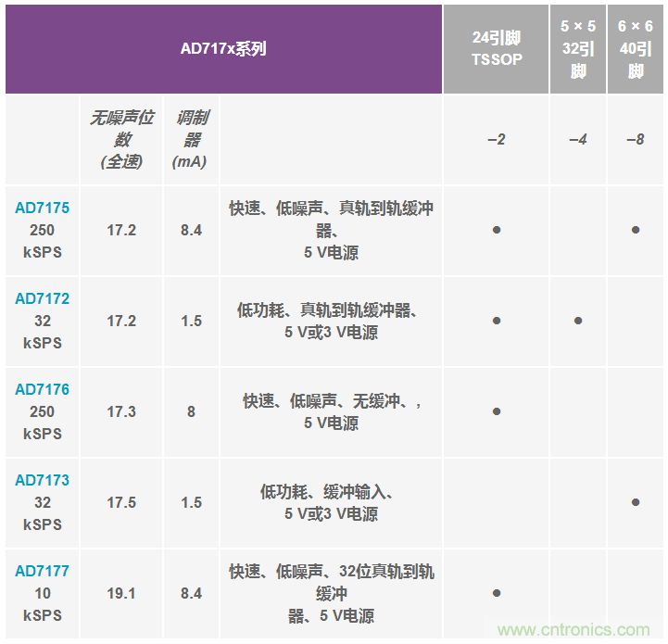Follow the AD7173 link

[x=42, y=481]
